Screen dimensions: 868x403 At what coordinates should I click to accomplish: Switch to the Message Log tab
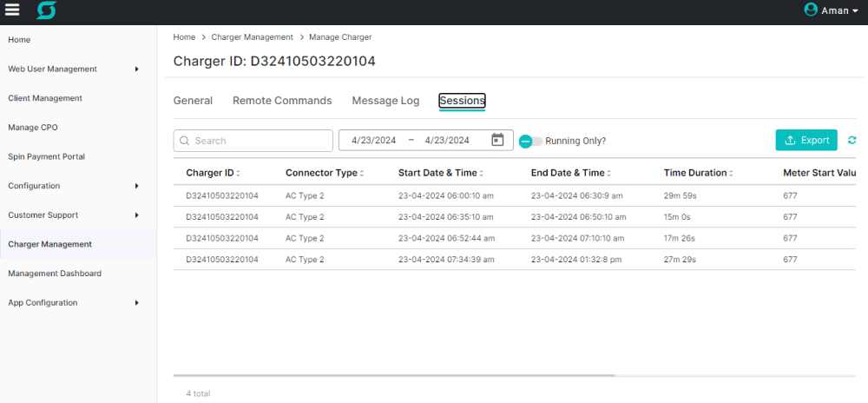click(385, 101)
